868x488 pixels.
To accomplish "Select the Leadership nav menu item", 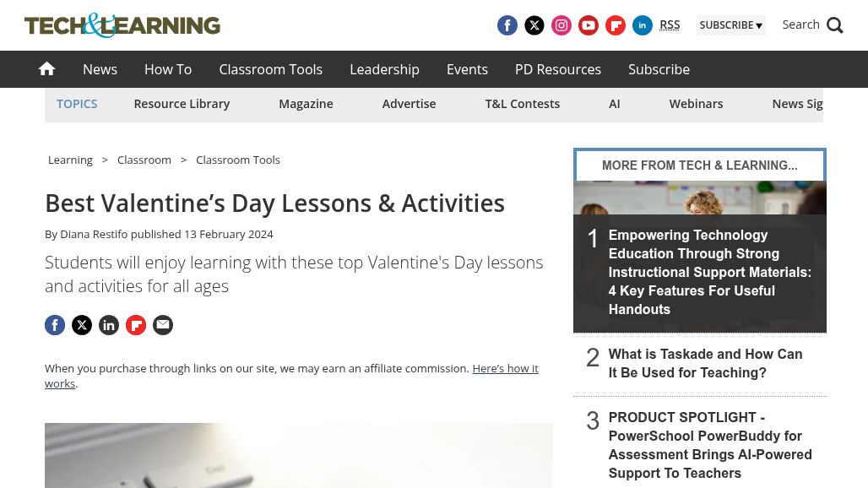I will [384, 69].
